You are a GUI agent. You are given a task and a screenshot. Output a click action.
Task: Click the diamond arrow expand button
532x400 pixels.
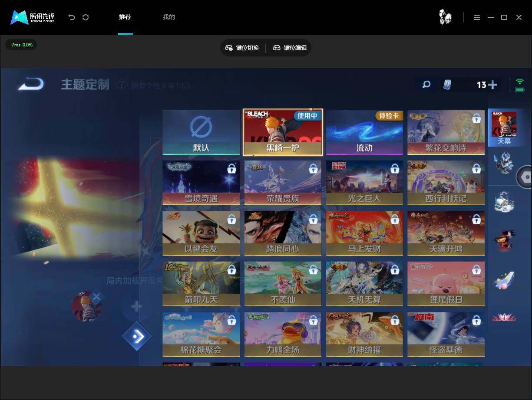click(x=137, y=336)
